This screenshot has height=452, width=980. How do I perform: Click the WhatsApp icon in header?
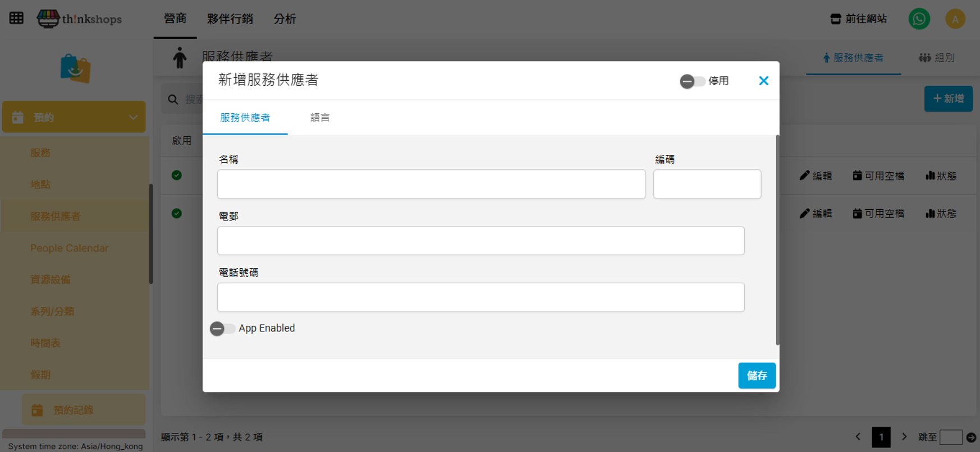[x=919, y=19]
